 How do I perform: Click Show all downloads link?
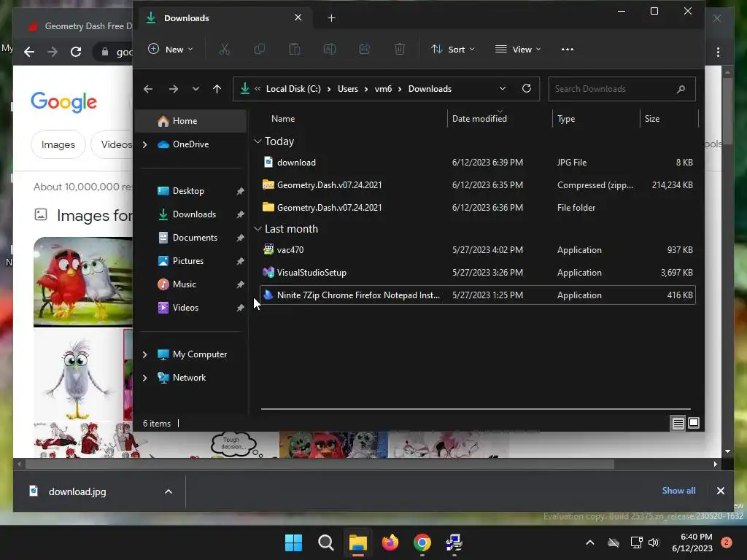[678, 491]
